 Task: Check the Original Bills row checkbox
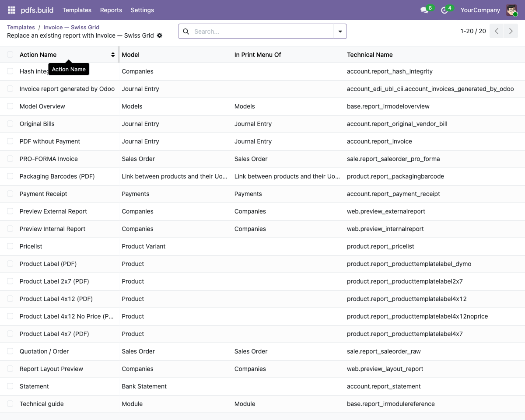click(x=10, y=124)
